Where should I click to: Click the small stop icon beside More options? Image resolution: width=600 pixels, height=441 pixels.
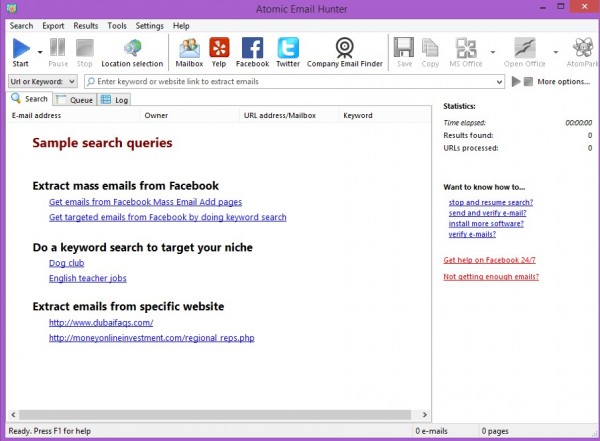point(528,82)
